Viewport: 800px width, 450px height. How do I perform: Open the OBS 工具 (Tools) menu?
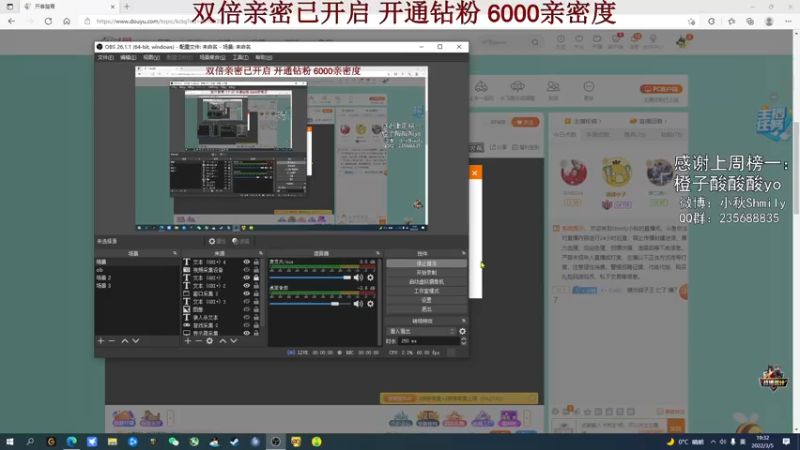(x=240, y=58)
